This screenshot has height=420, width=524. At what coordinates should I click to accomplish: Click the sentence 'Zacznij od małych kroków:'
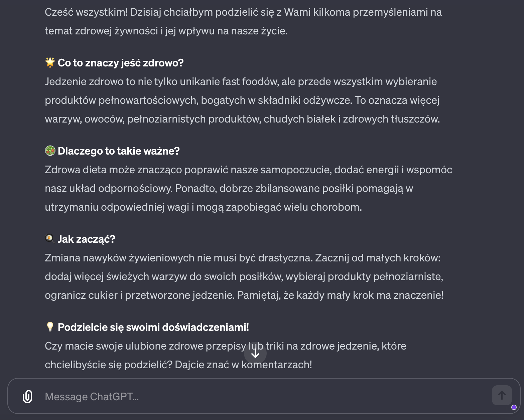[378, 258]
